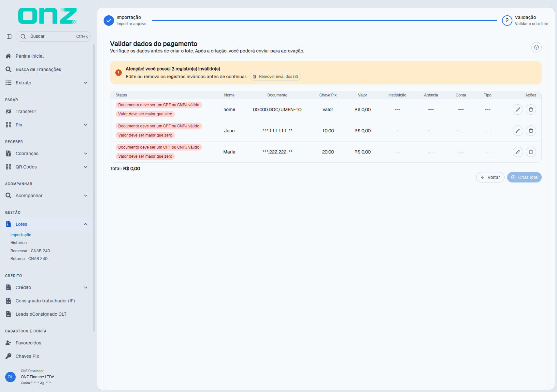Select the Histórico submenu item
Image resolution: width=557 pixels, height=392 pixels.
19,243
